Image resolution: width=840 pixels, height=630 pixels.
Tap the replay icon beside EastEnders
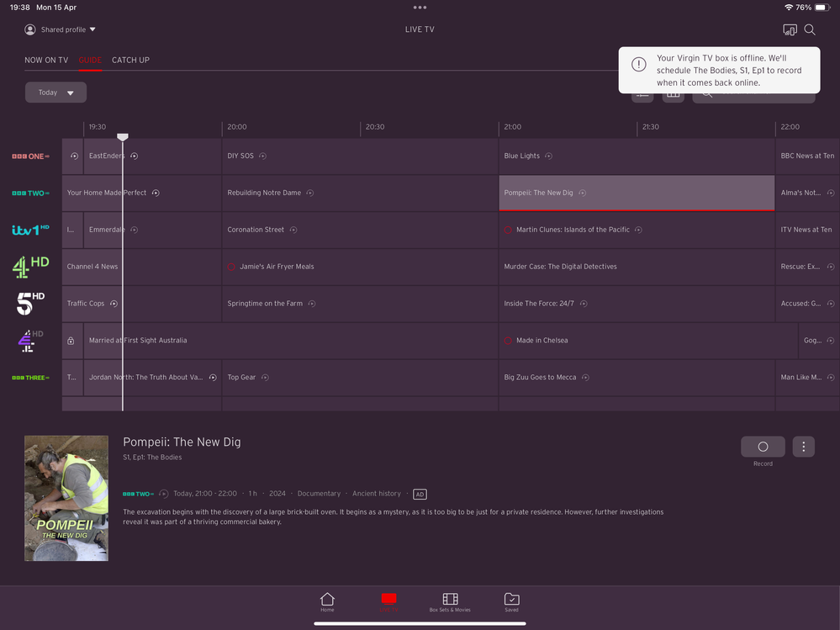click(134, 156)
